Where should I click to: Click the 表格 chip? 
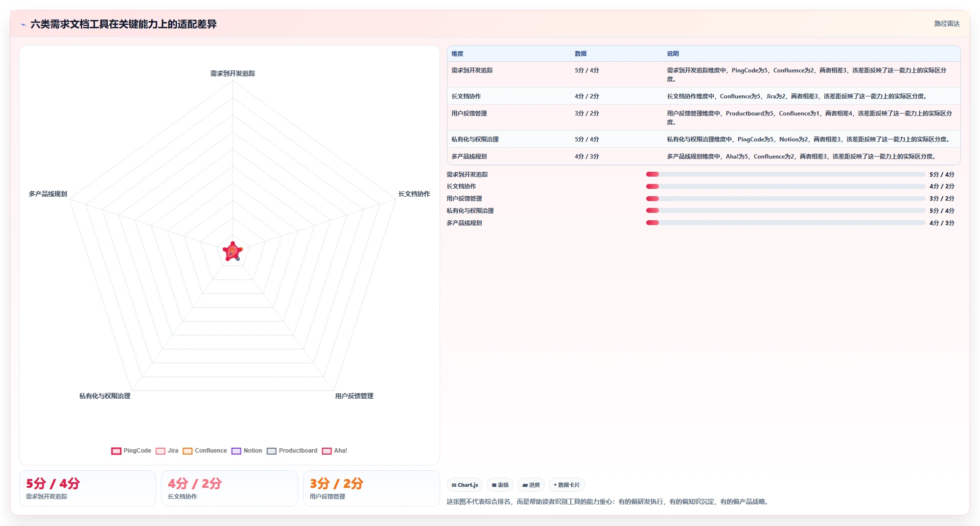point(500,485)
